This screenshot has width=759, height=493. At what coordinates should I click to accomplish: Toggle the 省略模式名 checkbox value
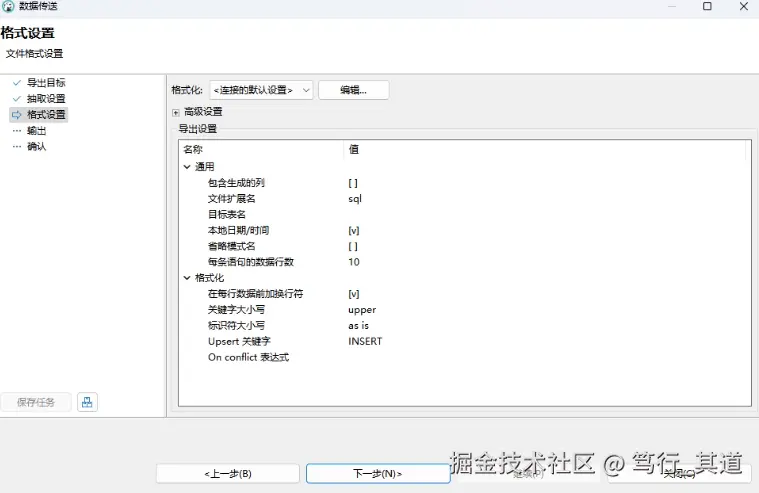pyautogui.click(x=353, y=246)
